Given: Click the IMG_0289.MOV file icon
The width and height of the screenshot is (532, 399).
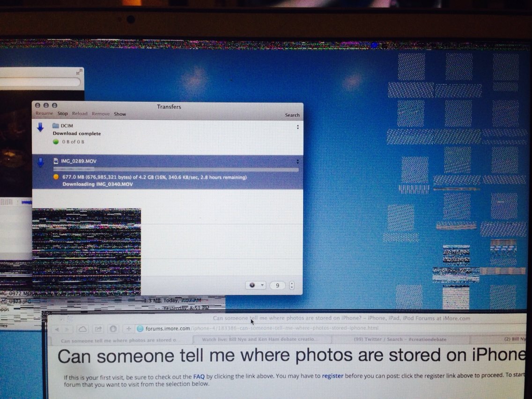Looking at the screenshot, I should tap(56, 161).
